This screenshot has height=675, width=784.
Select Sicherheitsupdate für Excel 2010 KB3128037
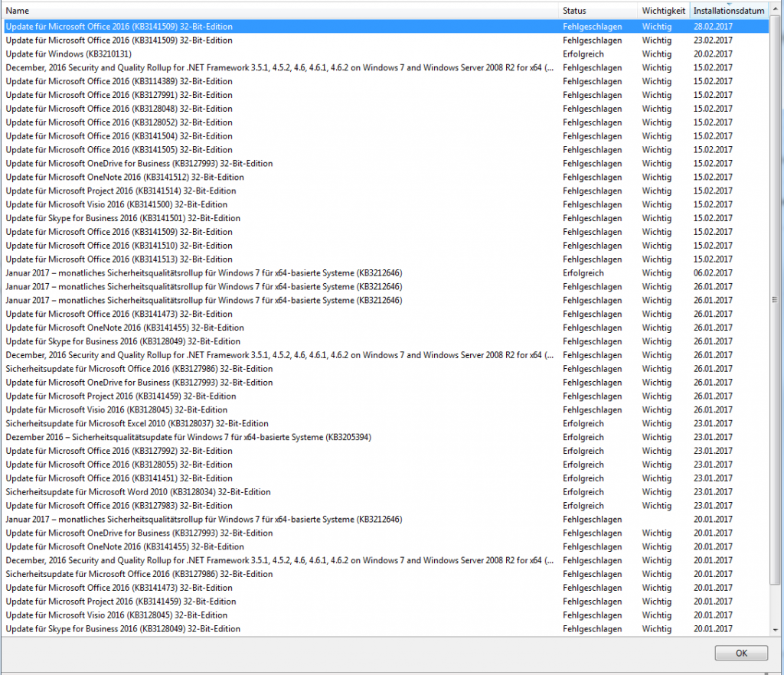386,423
